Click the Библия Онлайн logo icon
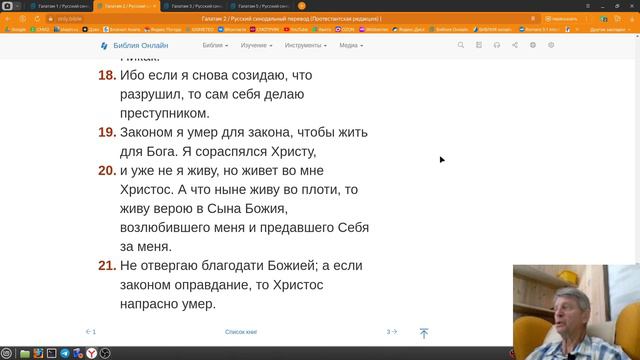640x360 pixels. [104, 46]
